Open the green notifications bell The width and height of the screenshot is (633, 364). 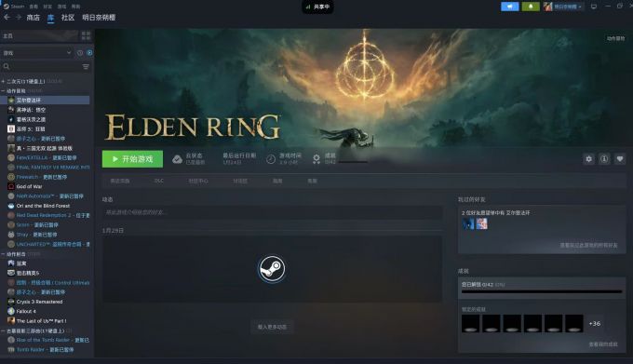click(x=531, y=7)
